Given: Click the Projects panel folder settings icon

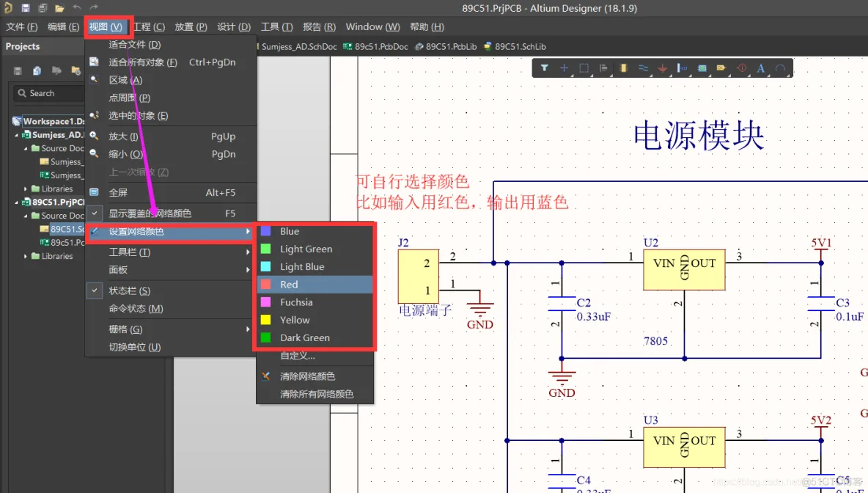Looking at the screenshot, I should coord(76,70).
